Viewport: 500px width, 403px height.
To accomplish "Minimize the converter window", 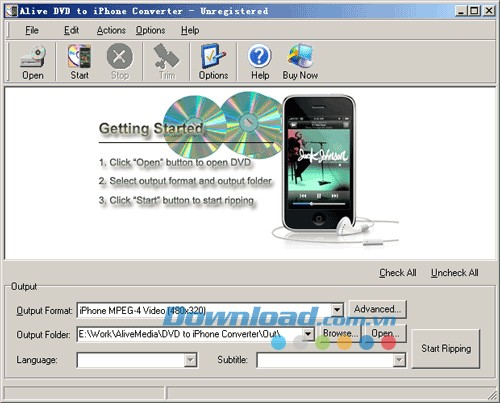I will click(461, 11).
